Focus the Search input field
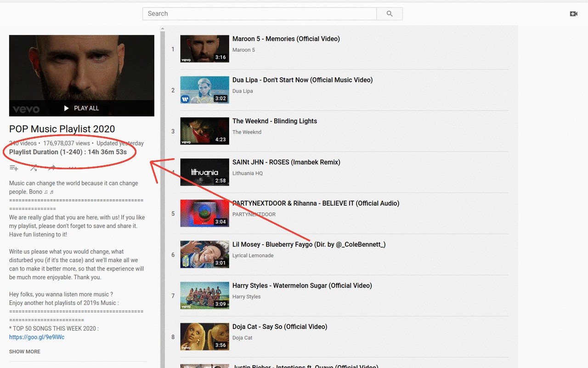Screen dimensions: 588x368 (260, 14)
